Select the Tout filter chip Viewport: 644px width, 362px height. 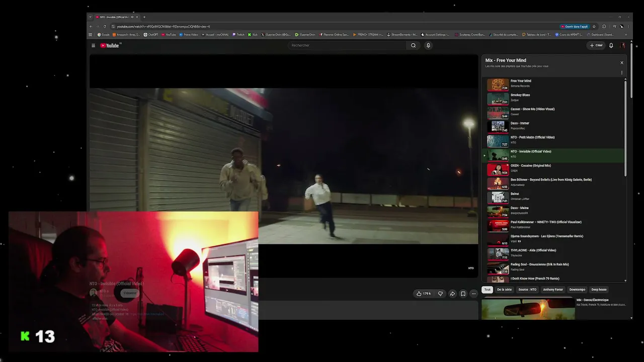487,290
